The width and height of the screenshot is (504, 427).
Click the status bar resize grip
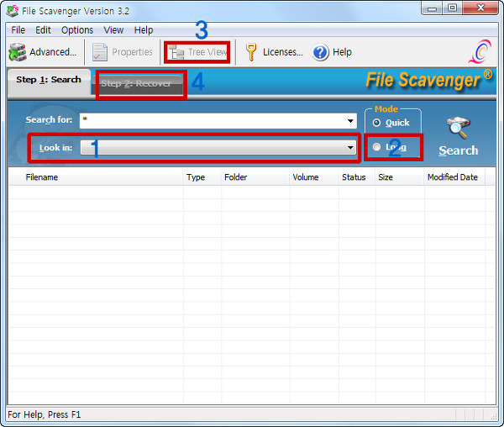click(493, 416)
